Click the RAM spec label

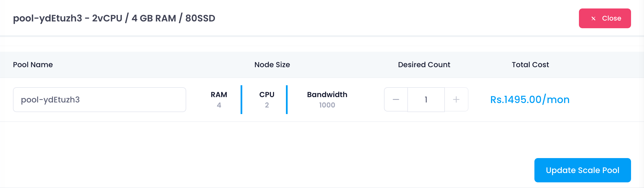coord(219,95)
